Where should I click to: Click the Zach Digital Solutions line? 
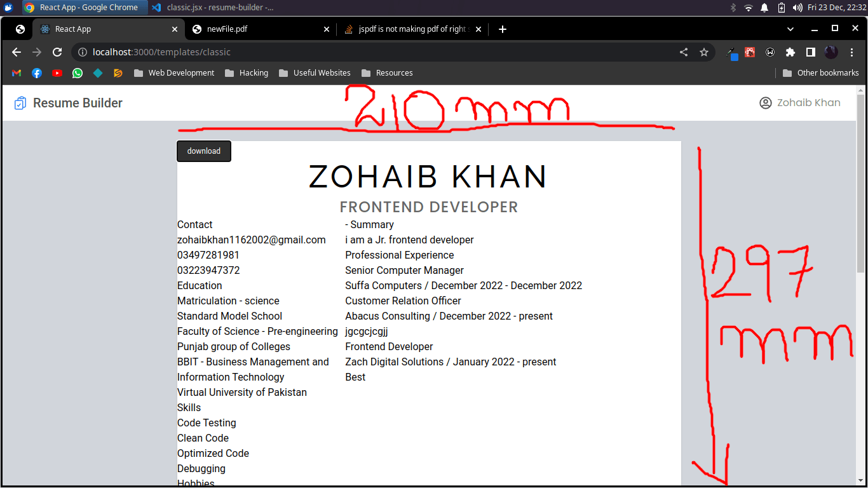point(451,362)
